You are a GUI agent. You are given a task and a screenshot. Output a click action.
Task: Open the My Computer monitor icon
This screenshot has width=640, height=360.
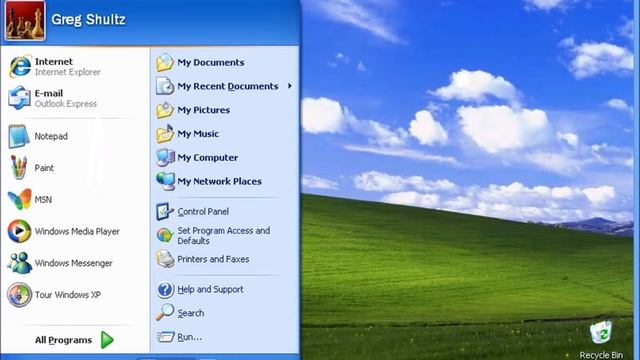coord(165,158)
